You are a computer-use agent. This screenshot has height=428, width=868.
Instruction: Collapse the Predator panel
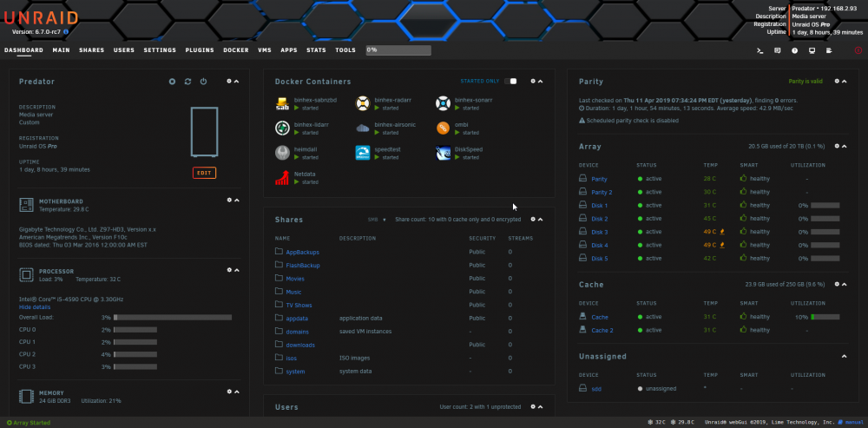tap(236, 82)
